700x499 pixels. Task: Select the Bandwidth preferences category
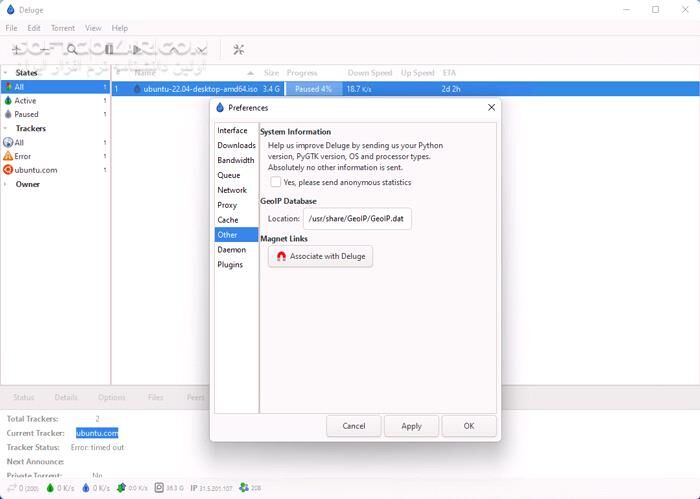click(235, 160)
